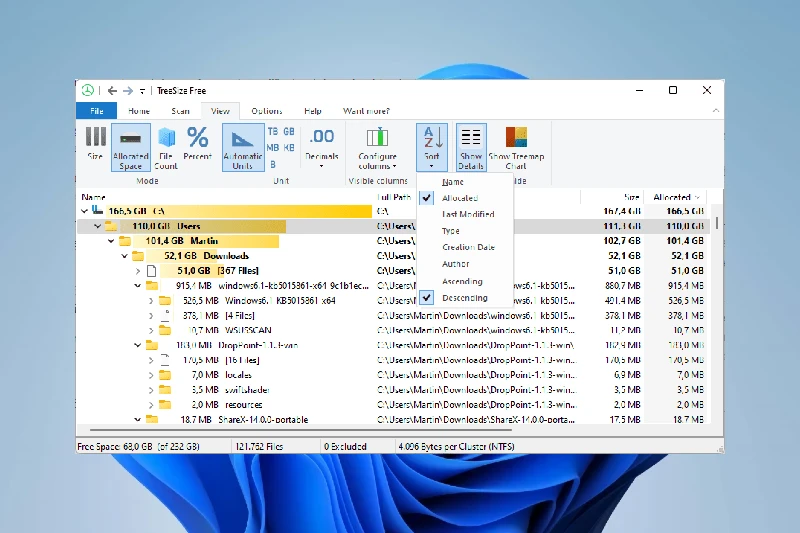Open the quick access toolbar dropdown

(x=142, y=91)
